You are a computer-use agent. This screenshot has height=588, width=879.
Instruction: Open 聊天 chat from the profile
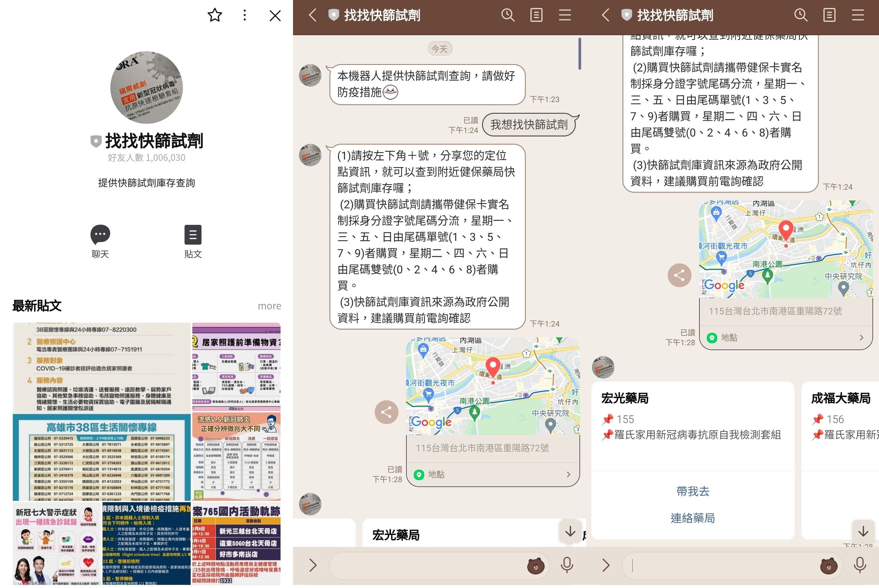(x=100, y=241)
